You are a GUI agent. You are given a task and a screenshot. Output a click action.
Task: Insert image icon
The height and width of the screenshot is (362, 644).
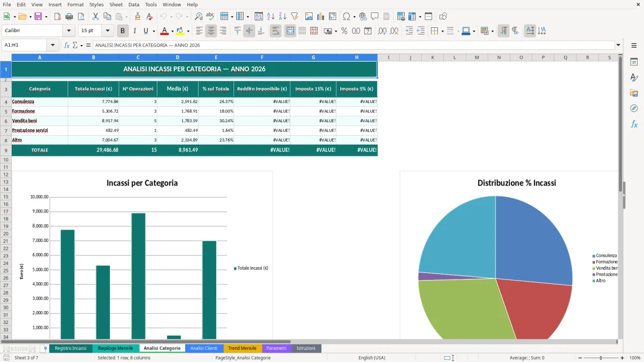coord(309,17)
